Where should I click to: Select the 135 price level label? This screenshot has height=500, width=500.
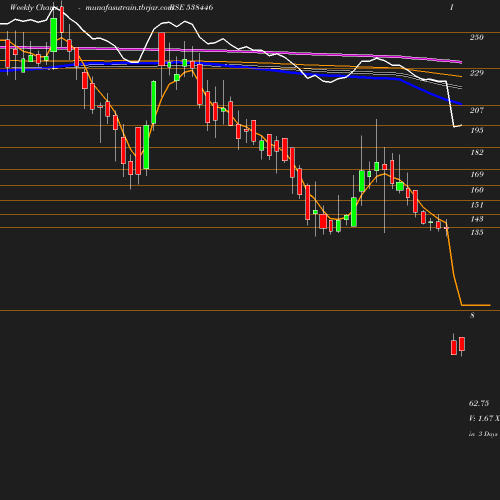(477, 232)
